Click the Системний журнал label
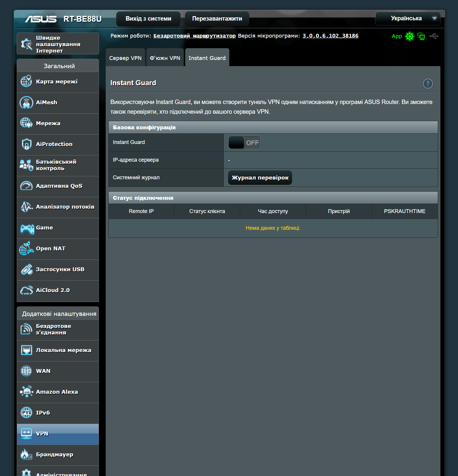 tap(136, 177)
